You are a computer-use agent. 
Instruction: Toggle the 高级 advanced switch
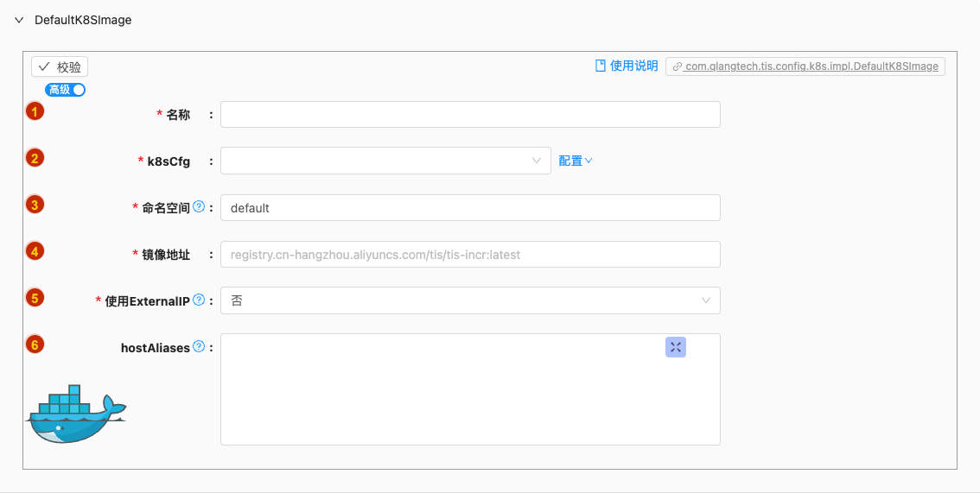pos(65,90)
